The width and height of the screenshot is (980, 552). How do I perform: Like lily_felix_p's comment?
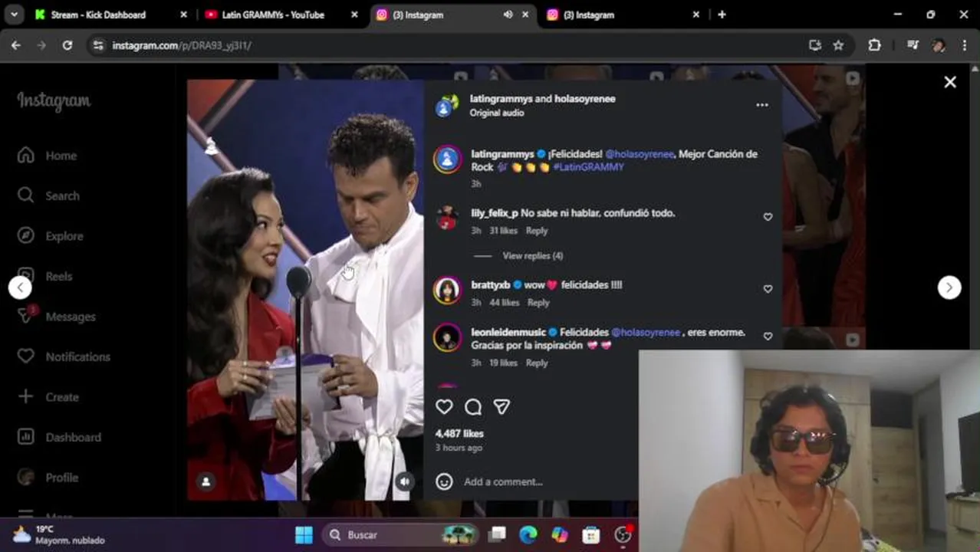tap(768, 217)
